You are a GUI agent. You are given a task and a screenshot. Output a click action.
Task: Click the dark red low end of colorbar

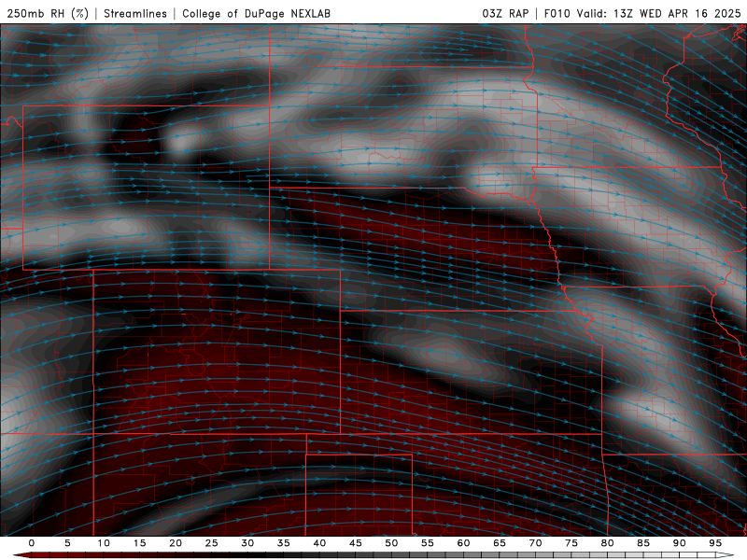click(x=21, y=555)
